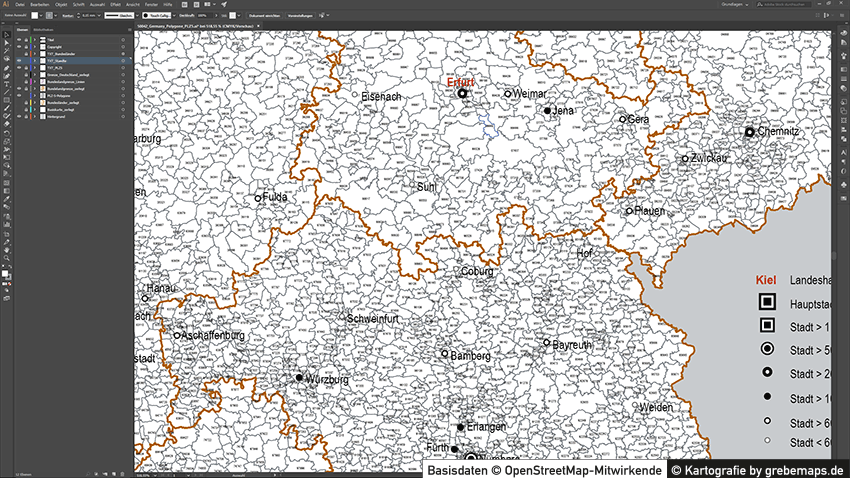
Task: Click the TXT_Staedte layer target circle
Action: coord(123,61)
